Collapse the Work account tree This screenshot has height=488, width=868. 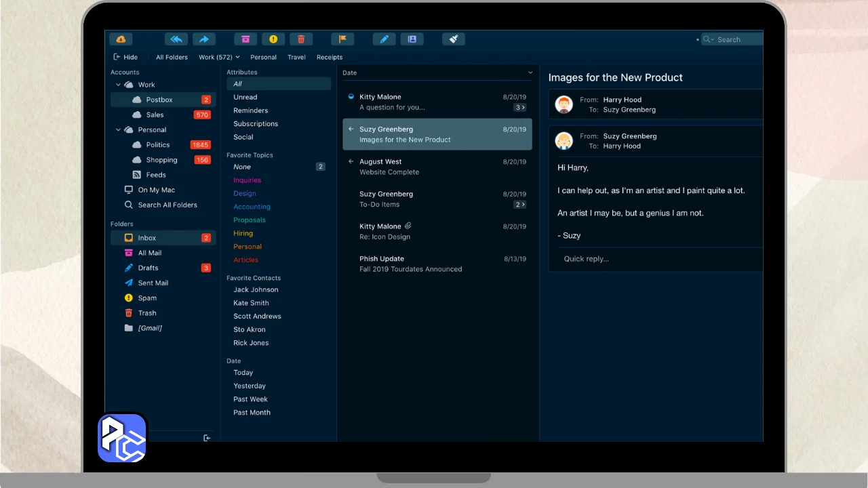coord(118,85)
